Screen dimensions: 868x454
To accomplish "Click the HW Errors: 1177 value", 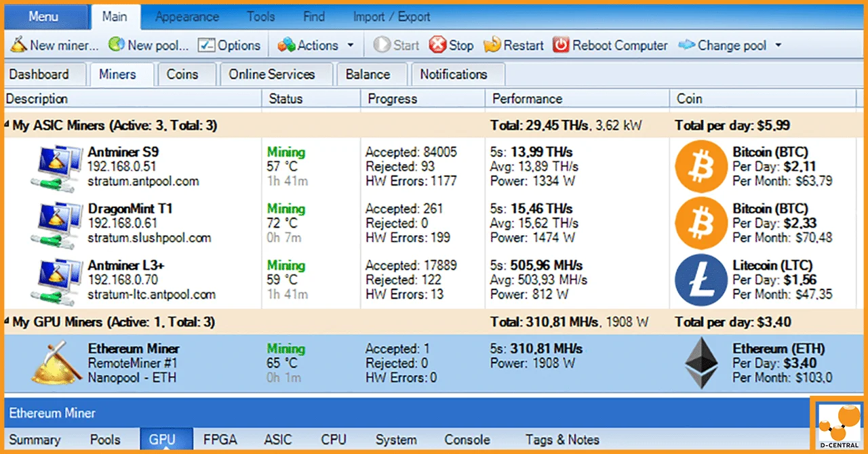I will pyautogui.click(x=411, y=181).
